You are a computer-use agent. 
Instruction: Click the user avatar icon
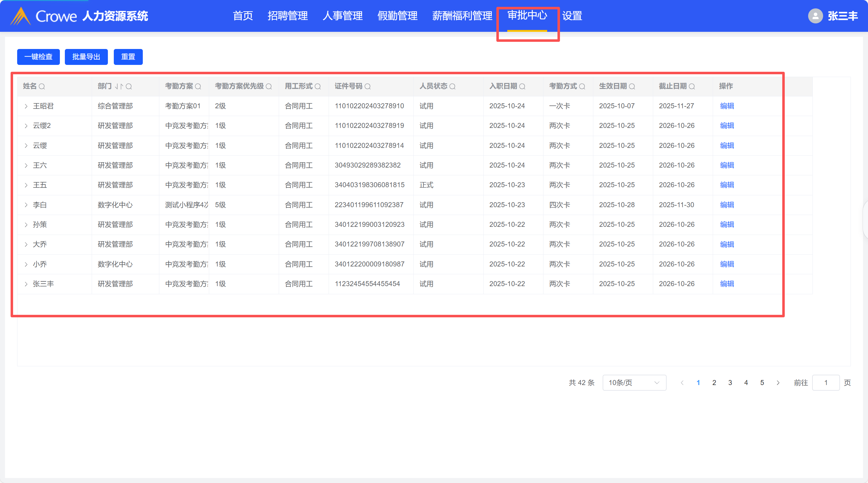(815, 16)
